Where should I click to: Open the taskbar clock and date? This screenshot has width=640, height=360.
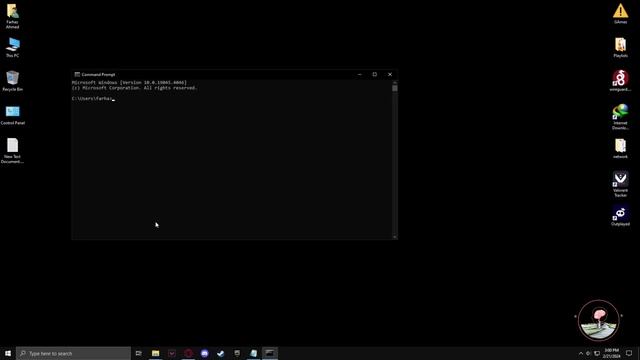click(x=611, y=353)
